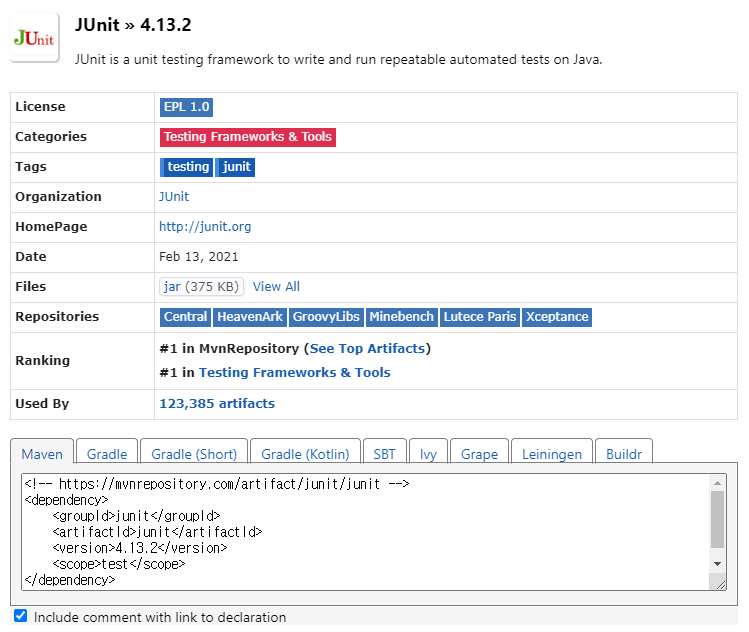Visit the http://junit.org homepage link
The height and width of the screenshot is (632, 749).
click(x=205, y=227)
